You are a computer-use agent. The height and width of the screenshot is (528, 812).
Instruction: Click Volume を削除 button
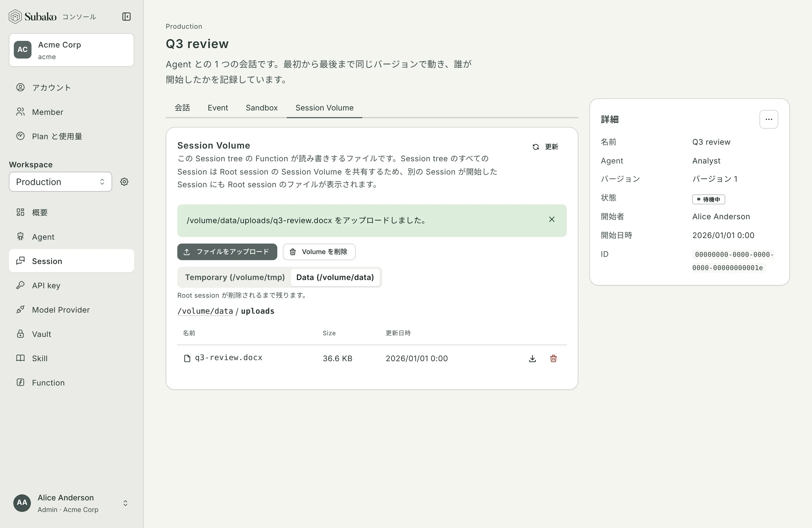click(x=319, y=252)
